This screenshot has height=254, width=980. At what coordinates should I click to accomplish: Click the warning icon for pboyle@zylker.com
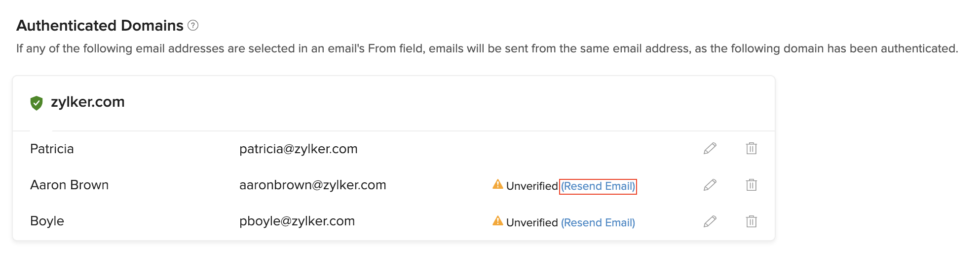[x=498, y=221]
